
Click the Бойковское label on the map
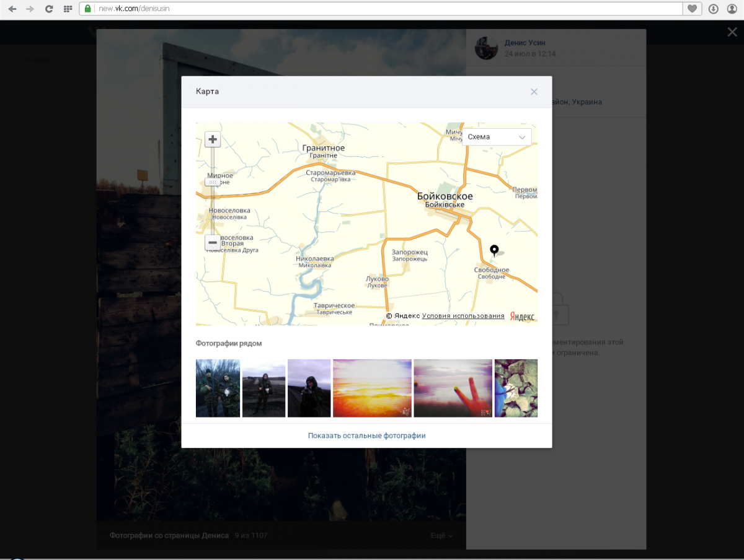[x=445, y=196]
